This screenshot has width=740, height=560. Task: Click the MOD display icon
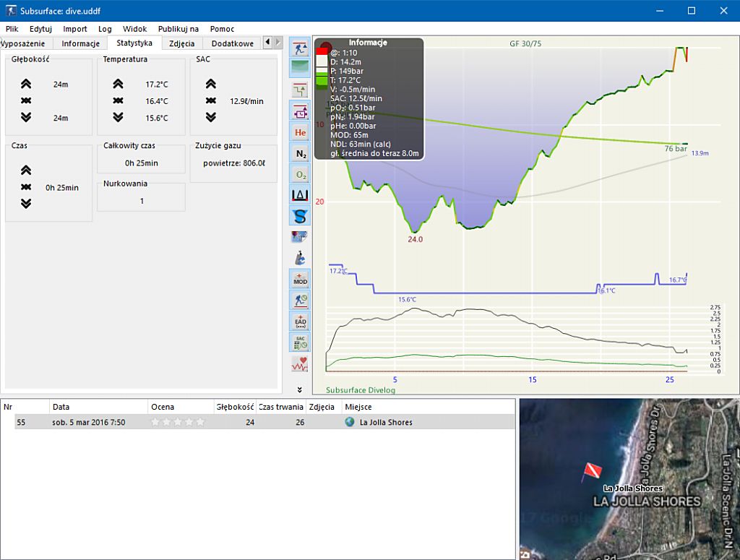pyautogui.click(x=300, y=279)
